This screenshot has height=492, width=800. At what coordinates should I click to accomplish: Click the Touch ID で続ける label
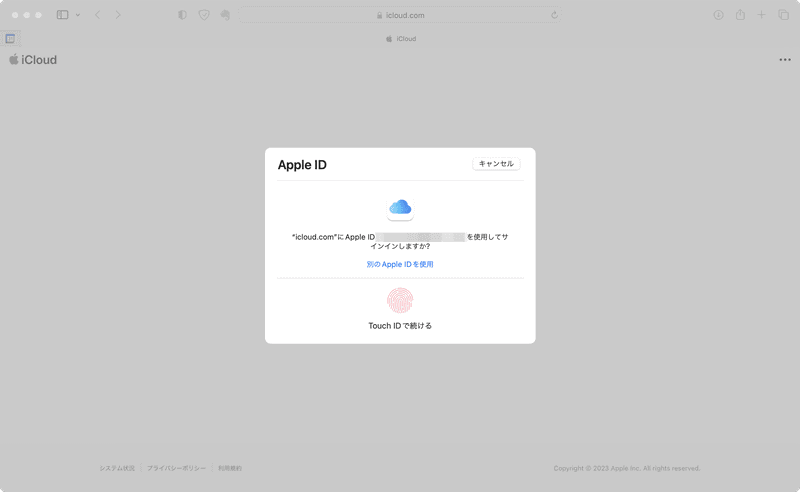tap(400, 326)
